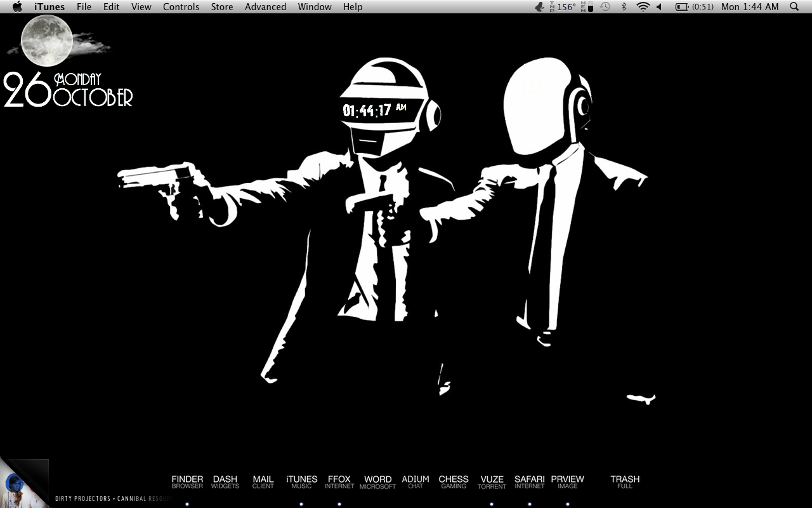Click the Adium frog status icon

[540, 6]
